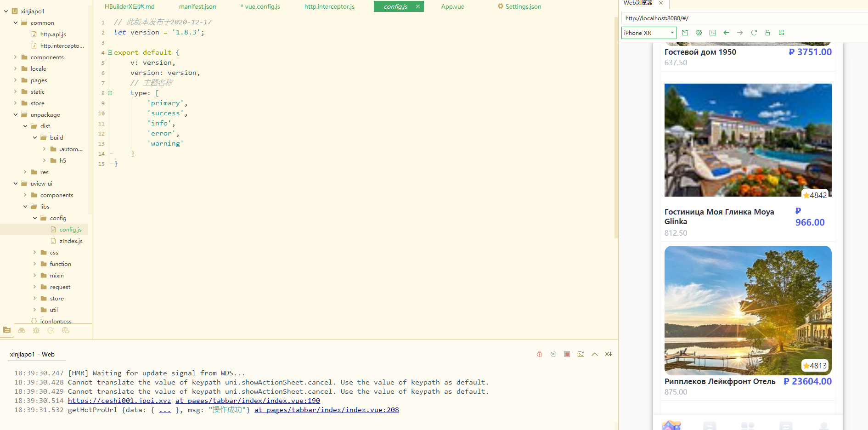Open the browser QR code icon
The height and width of the screenshot is (430, 868).
781,33
